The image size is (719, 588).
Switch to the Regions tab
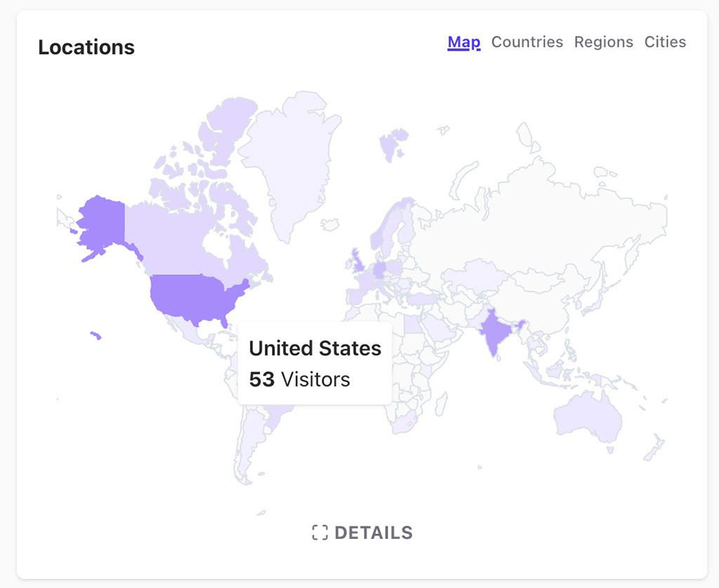tap(603, 41)
